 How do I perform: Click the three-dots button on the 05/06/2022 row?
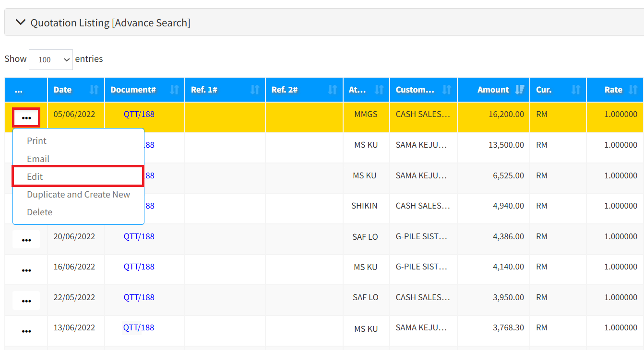click(26, 118)
